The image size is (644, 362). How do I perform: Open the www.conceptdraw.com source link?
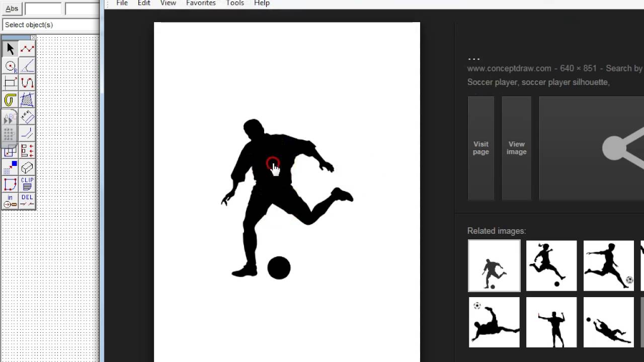[x=509, y=68]
